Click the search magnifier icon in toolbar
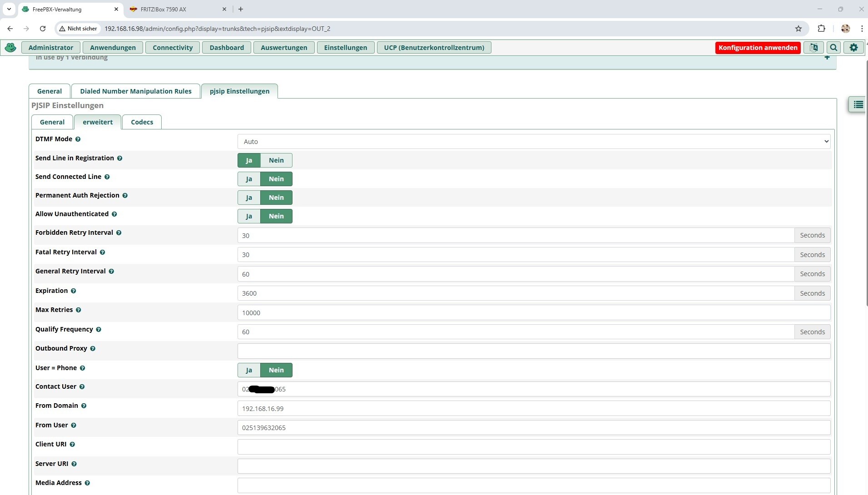This screenshot has height=495, width=868. (833, 48)
